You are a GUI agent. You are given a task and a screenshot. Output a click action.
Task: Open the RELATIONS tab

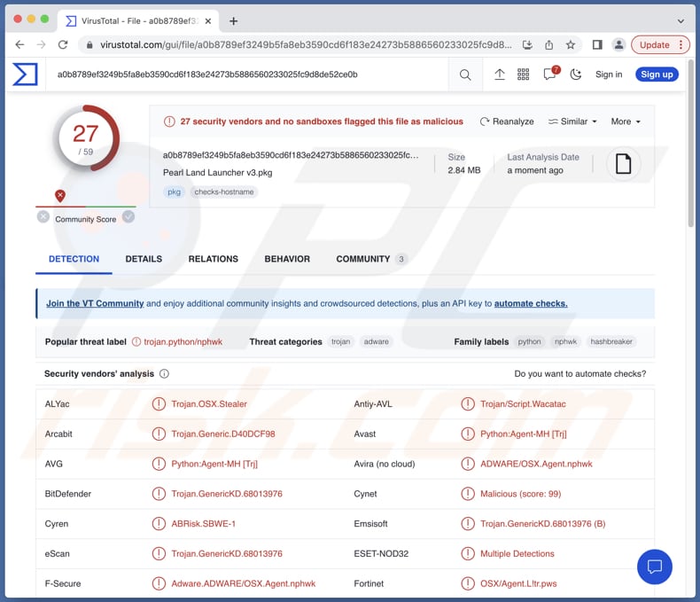(x=214, y=259)
